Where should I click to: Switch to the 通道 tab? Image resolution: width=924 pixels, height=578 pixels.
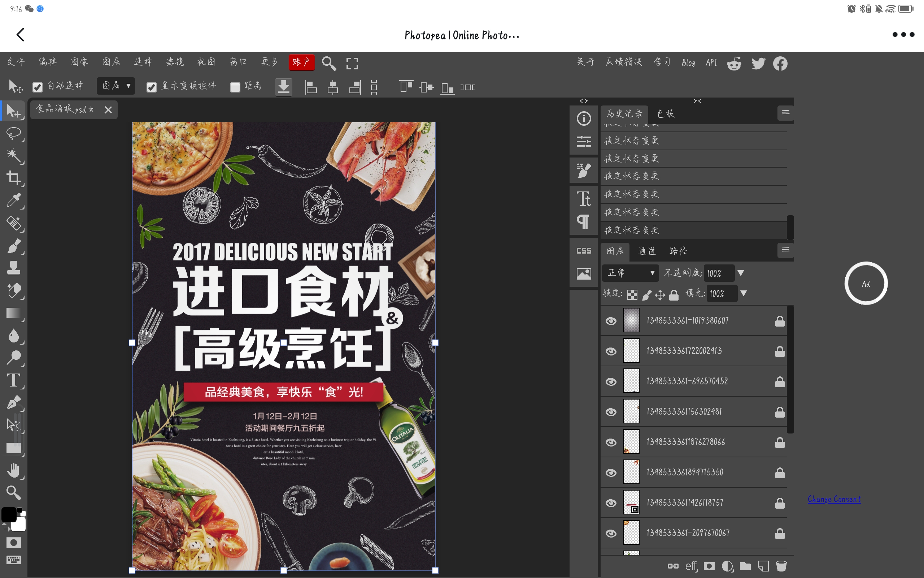[x=646, y=251]
